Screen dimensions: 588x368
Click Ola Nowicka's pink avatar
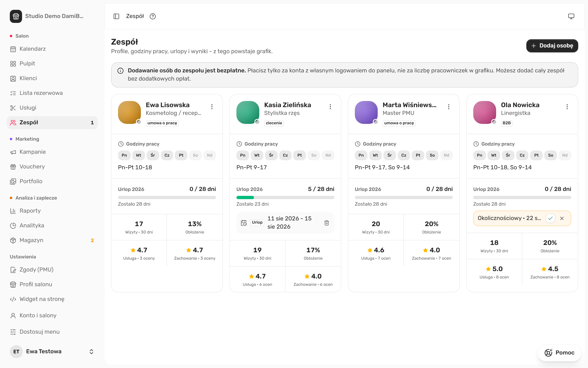coord(484,112)
